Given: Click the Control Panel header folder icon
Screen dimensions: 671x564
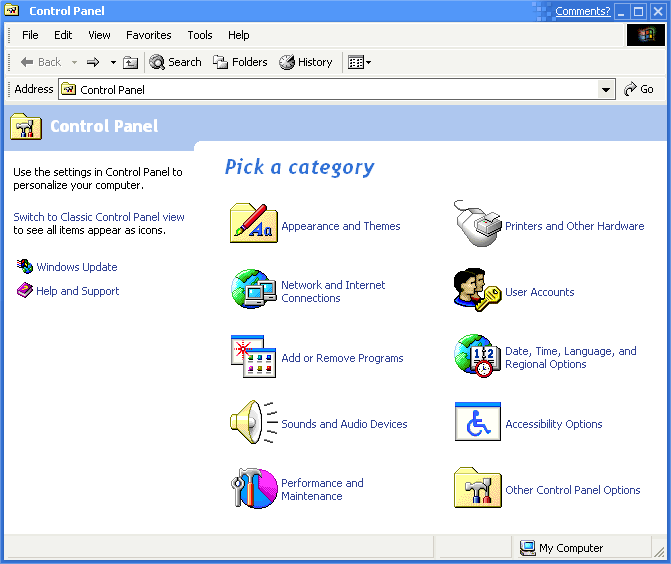Looking at the screenshot, I should 26,126.
